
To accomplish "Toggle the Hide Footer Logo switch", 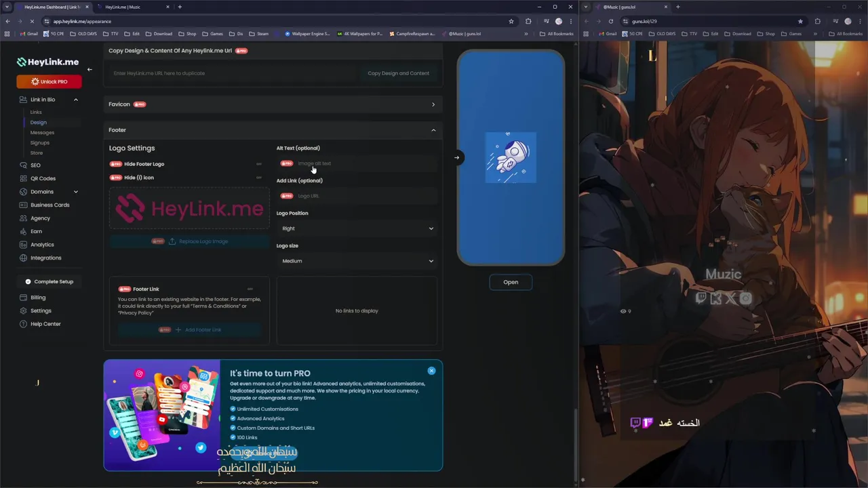I will point(258,164).
